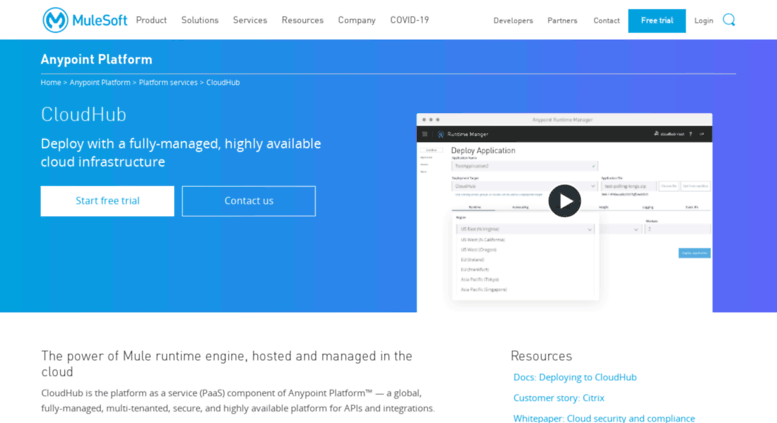Screen dimensions: 777x423
Task: Click the hamburger menu icon in video thumbnail
Action: [x=425, y=134]
